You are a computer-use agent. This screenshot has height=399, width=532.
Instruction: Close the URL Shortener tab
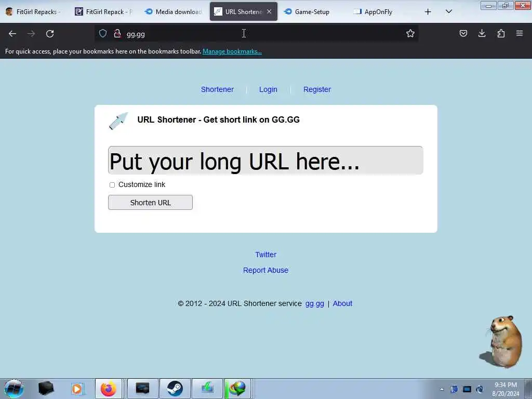269,11
